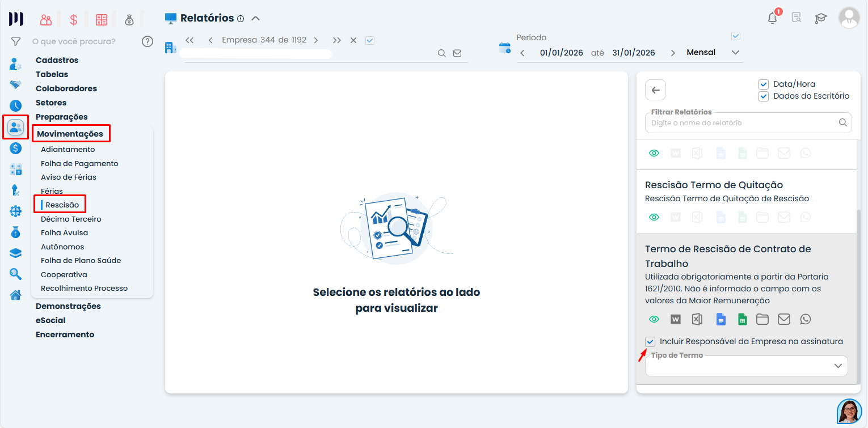Viewport: 868px width, 428px height.
Task: Export Termo de Rescisão to Google Docs
Action: pos(720,319)
